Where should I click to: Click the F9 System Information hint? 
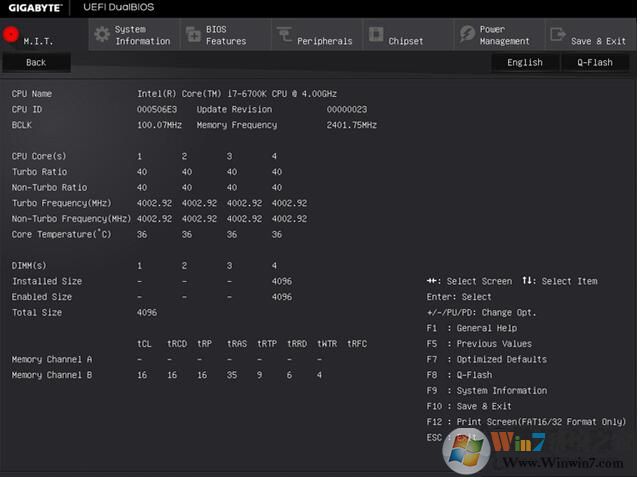(487, 391)
